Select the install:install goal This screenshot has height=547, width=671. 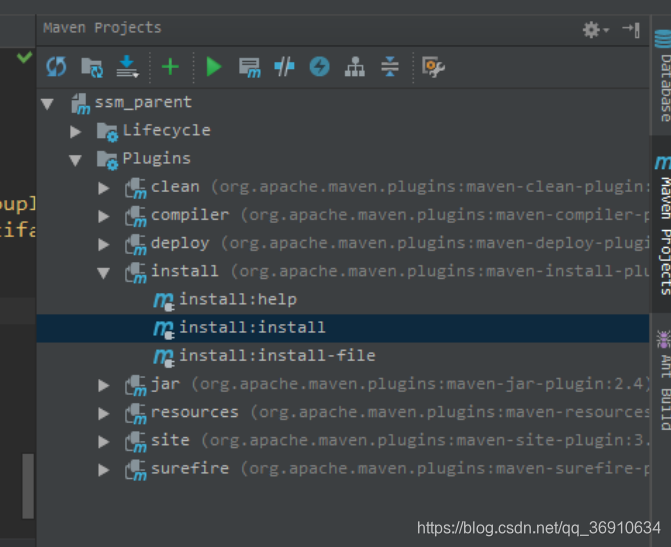pyautogui.click(x=343, y=328)
